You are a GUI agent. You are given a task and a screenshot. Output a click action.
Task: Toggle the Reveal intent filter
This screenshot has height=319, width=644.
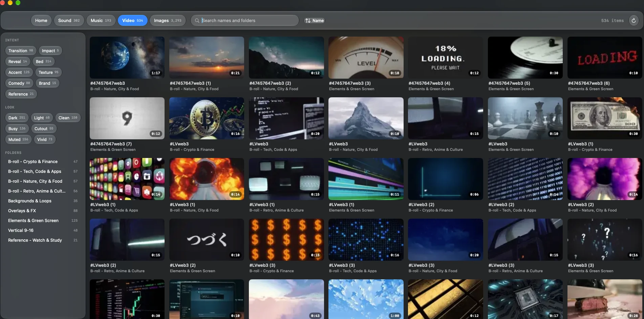pos(18,61)
